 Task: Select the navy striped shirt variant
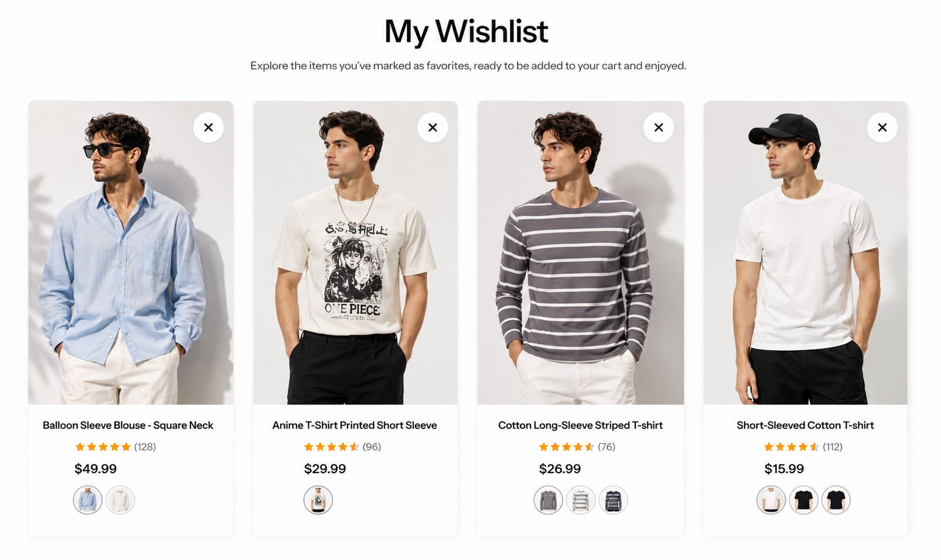point(613,500)
